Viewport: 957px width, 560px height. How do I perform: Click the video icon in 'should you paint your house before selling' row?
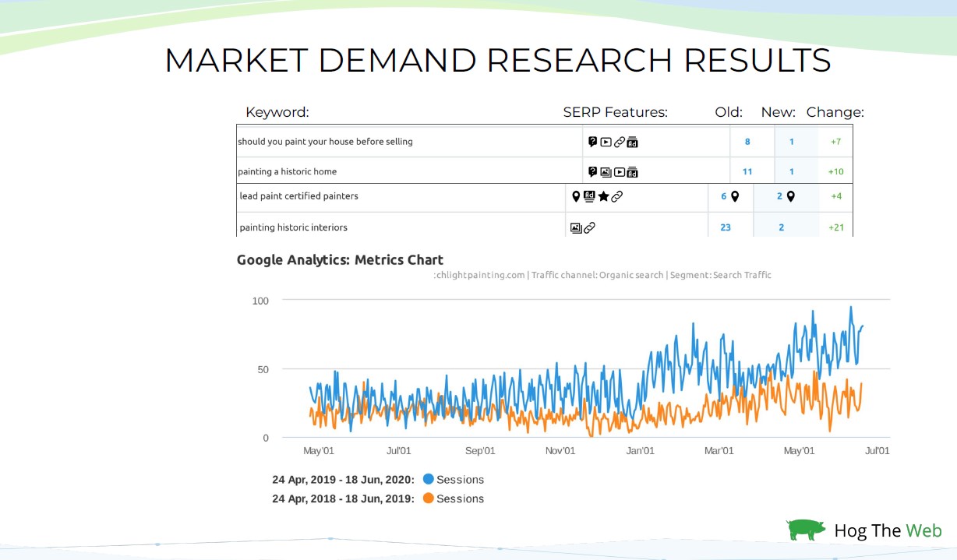click(x=606, y=142)
